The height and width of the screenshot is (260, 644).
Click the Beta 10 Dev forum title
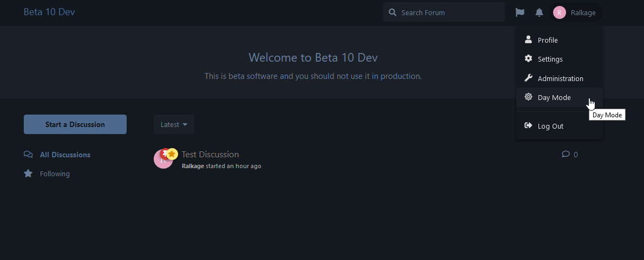tap(49, 12)
